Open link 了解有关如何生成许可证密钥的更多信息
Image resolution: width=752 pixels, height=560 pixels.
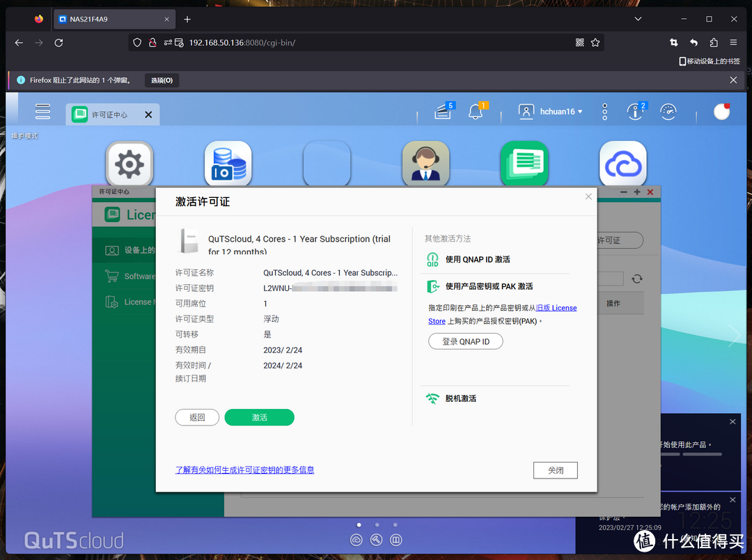244,469
